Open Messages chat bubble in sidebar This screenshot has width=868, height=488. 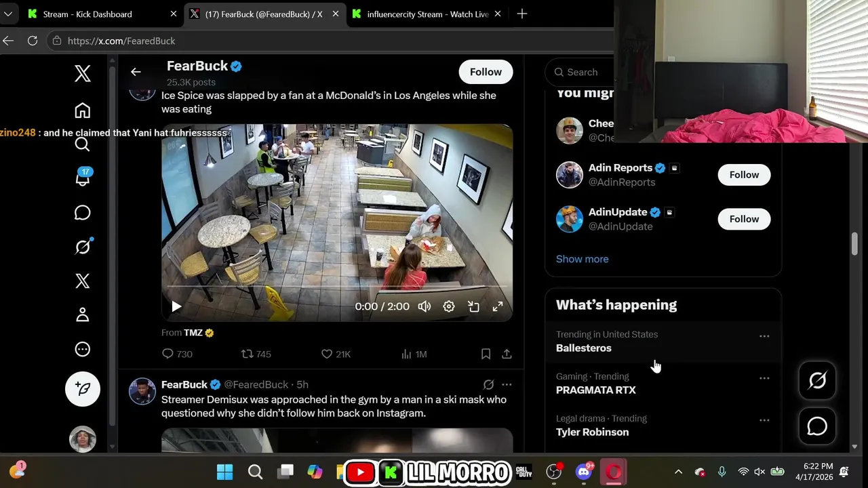point(83,213)
